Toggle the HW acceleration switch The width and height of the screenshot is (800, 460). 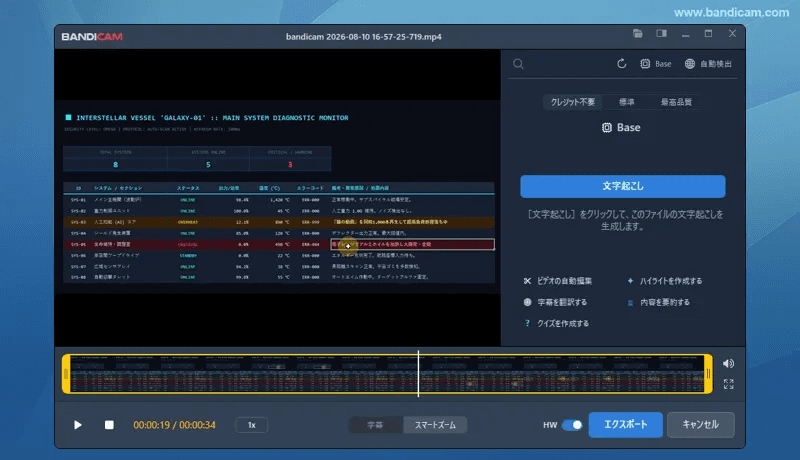tap(572, 425)
